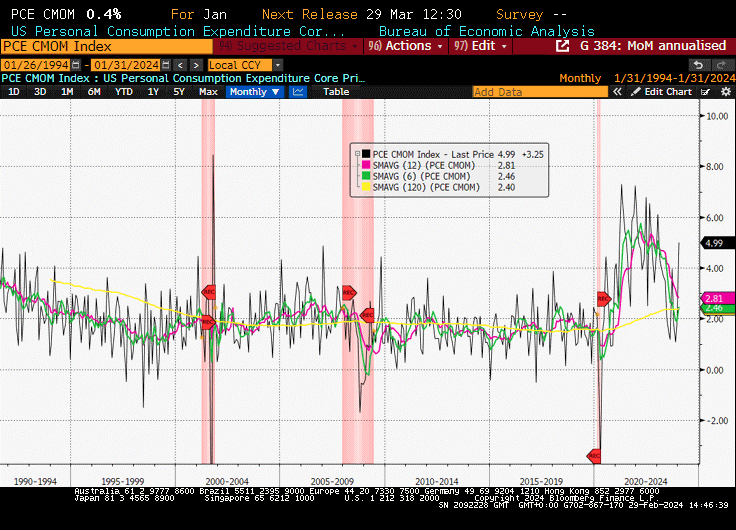The width and height of the screenshot is (736, 530).
Task: Switch to line chart type icon
Action: point(298,92)
